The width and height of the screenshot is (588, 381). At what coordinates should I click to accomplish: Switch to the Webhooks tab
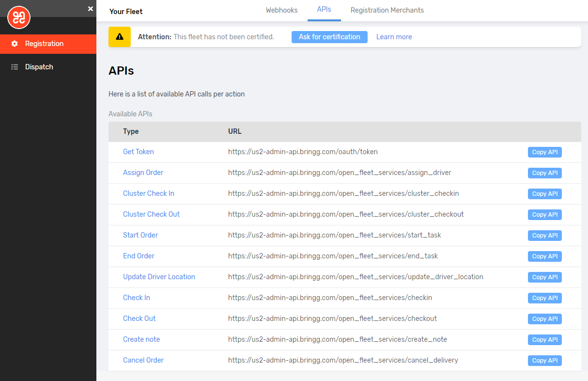pos(282,10)
